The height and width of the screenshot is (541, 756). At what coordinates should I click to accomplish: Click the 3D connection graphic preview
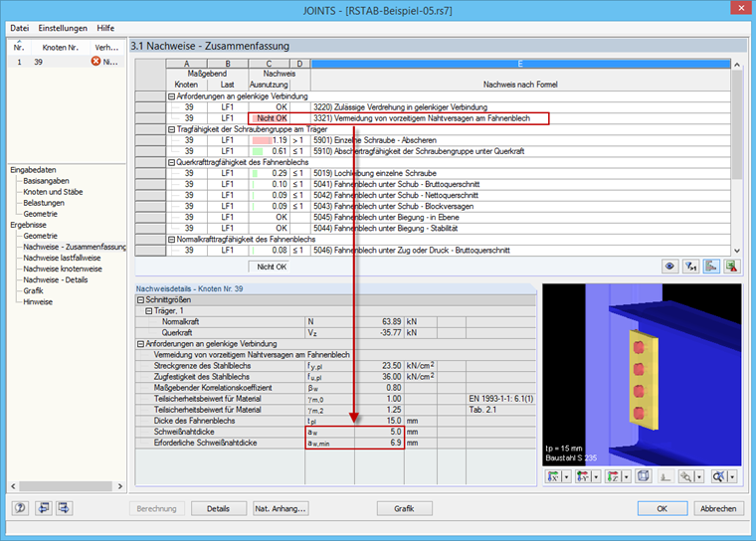click(x=642, y=375)
